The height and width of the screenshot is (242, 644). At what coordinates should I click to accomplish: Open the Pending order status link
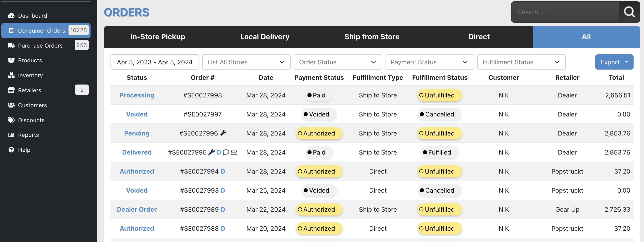[x=137, y=133]
